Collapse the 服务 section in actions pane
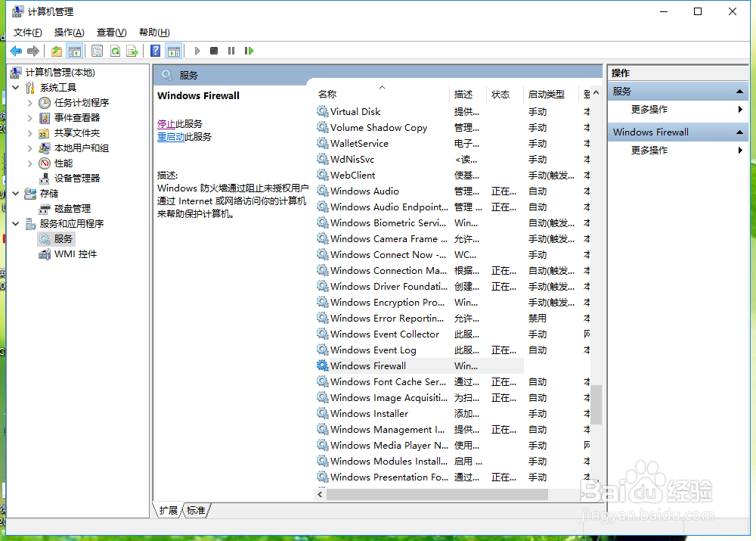 739,92
